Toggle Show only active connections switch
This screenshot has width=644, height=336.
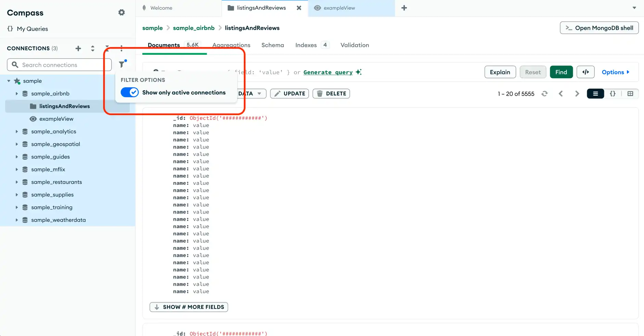click(x=129, y=92)
